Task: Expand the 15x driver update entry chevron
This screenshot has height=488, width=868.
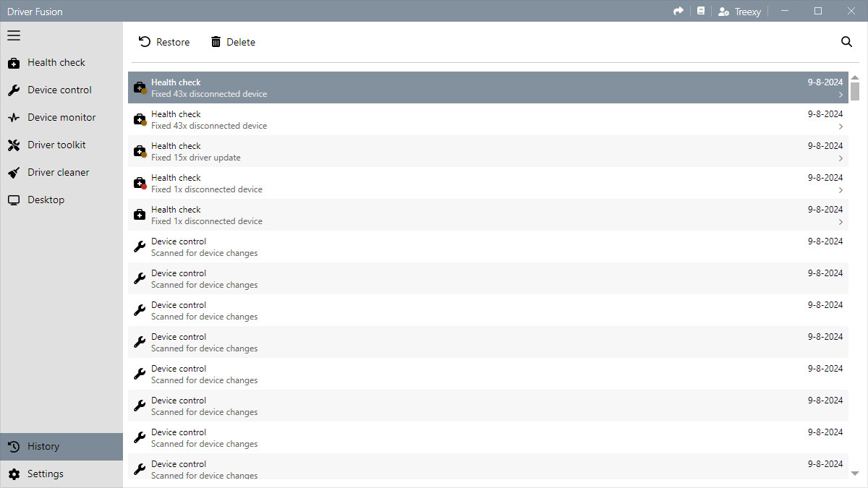Action: point(841,158)
